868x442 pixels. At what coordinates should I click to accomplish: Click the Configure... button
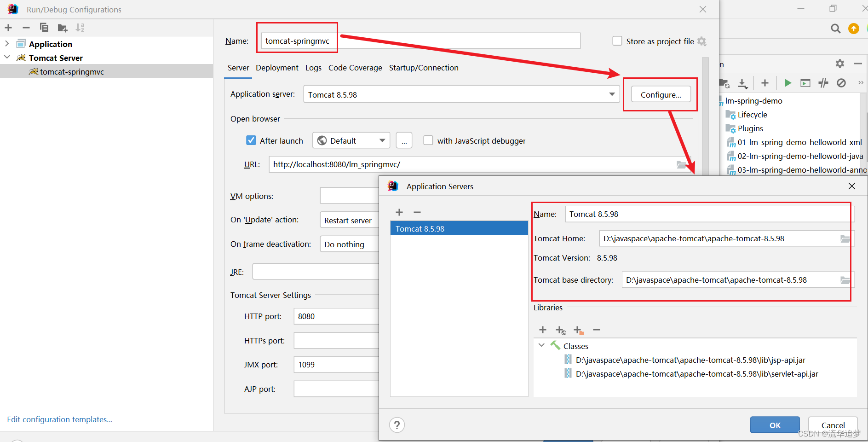pos(661,94)
